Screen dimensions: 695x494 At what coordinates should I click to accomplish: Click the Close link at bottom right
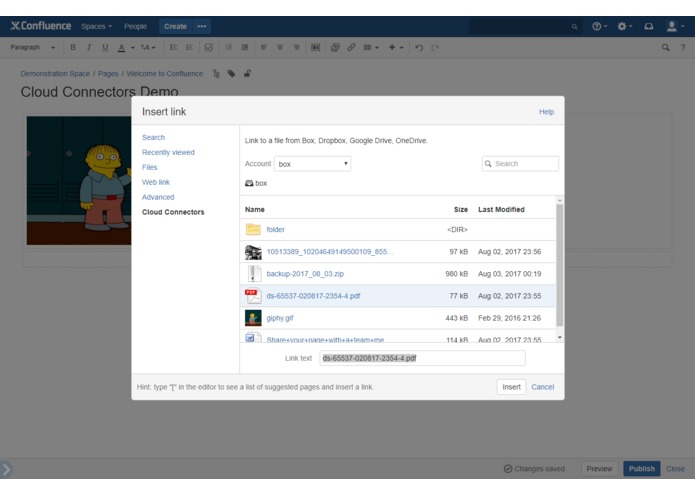(675, 469)
